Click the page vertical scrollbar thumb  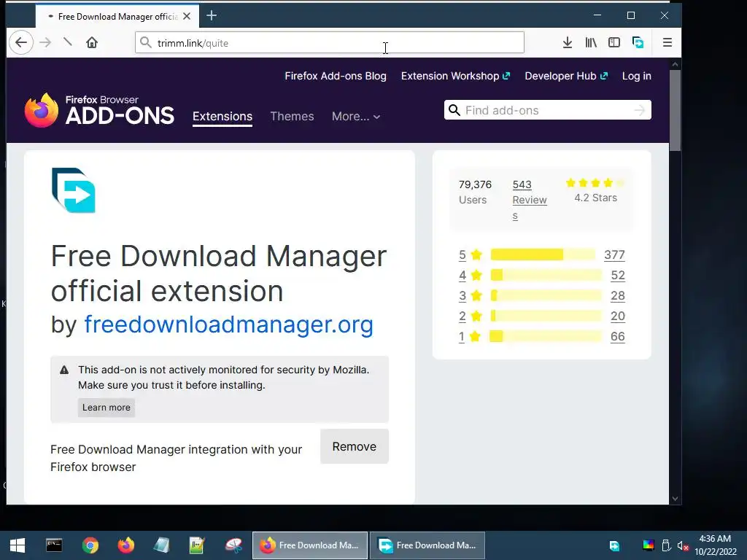tap(675, 111)
